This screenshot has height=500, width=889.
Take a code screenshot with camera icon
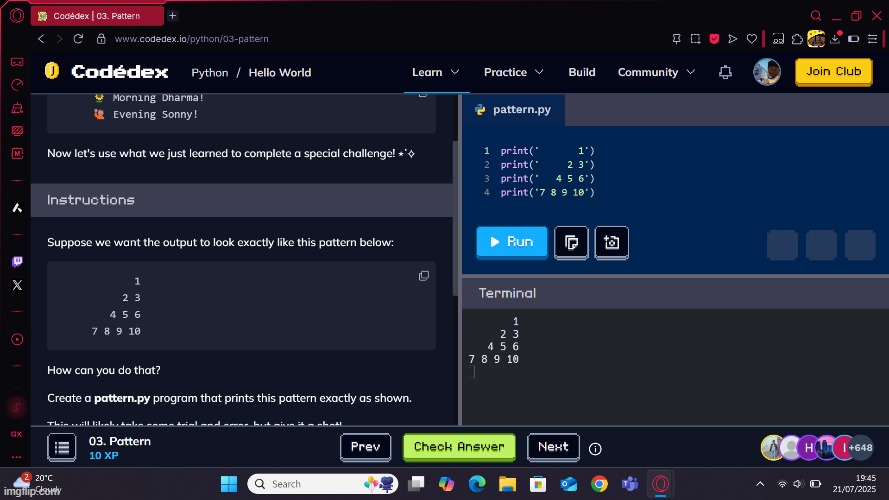pyautogui.click(x=611, y=243)
